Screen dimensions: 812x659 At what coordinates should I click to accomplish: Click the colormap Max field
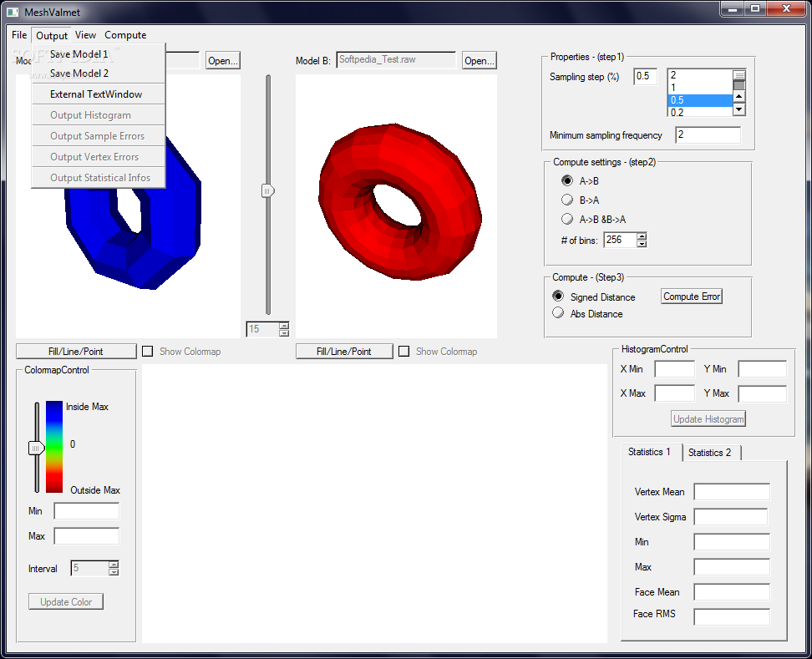(87, 535)
